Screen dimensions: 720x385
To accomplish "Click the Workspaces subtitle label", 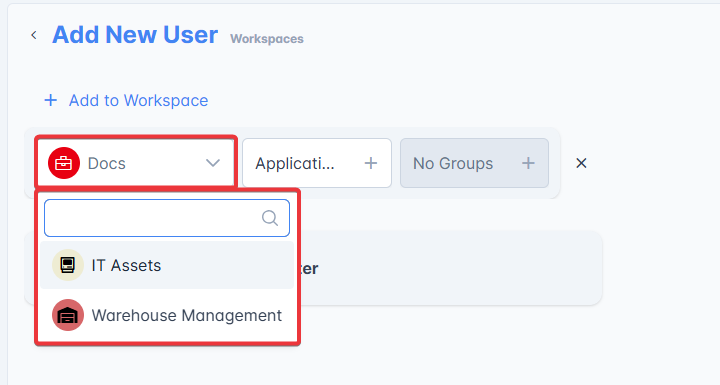I will tap(267, 39).
